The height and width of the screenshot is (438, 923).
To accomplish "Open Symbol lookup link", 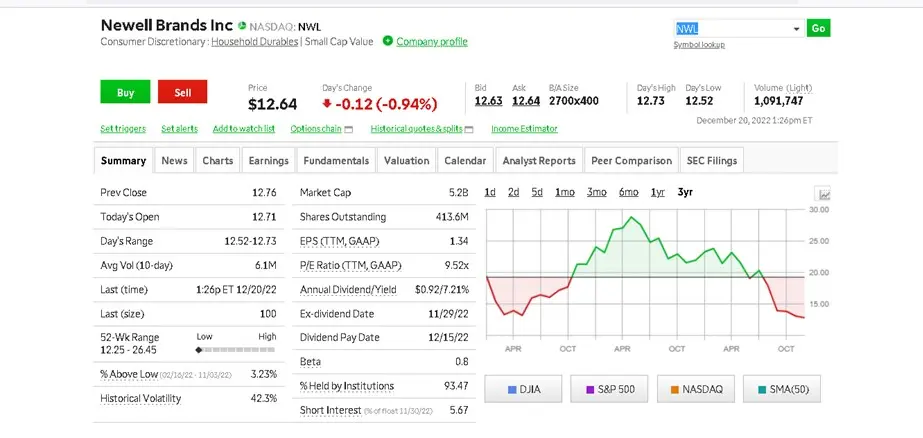I will 699,45.
